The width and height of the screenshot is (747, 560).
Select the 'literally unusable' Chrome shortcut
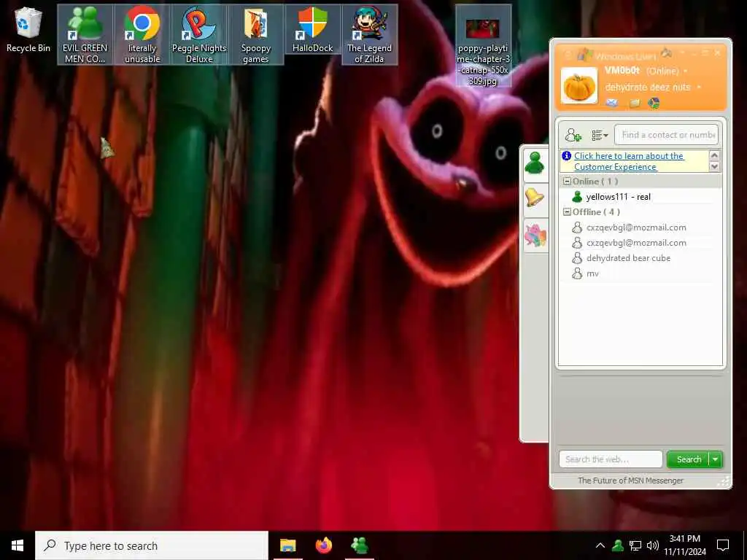[142, 35]
